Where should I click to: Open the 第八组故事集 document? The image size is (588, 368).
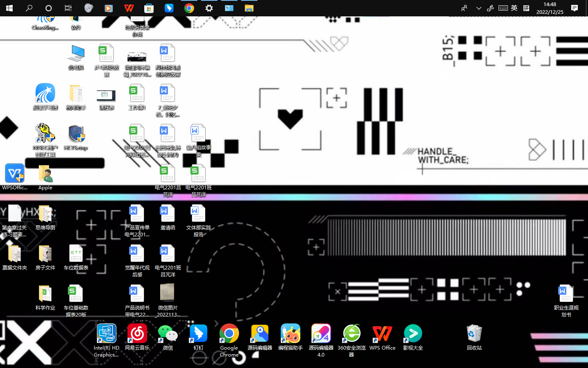pyautogui.click(x=199, y=141)
